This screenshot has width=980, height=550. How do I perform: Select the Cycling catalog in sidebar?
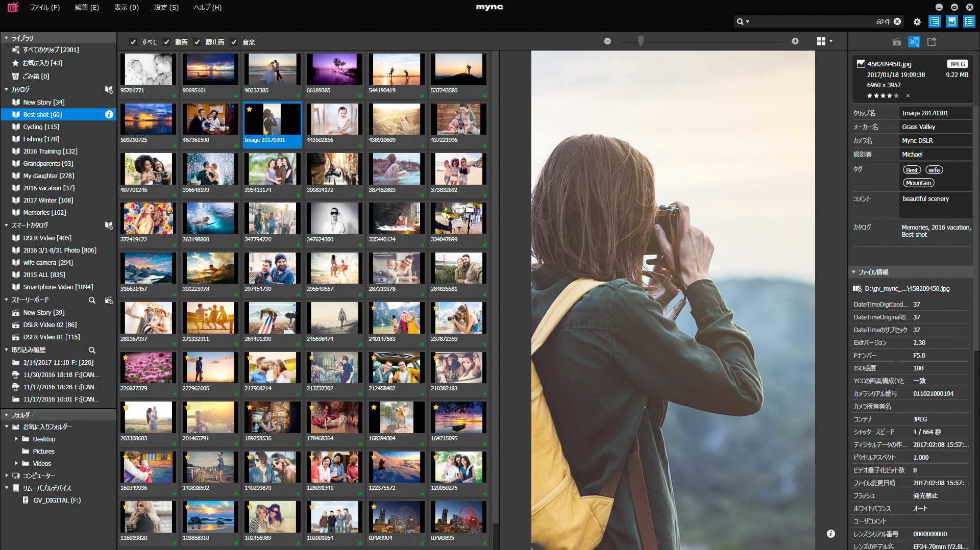point(41,127)
